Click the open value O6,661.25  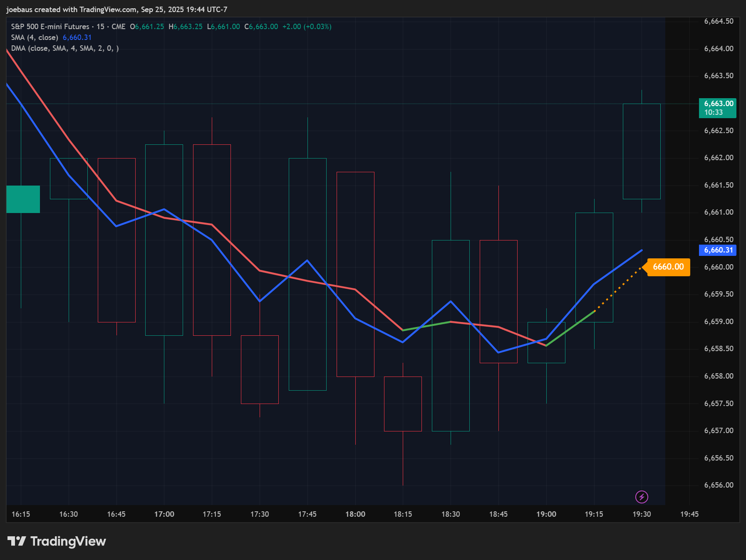[x=147, y=27]
